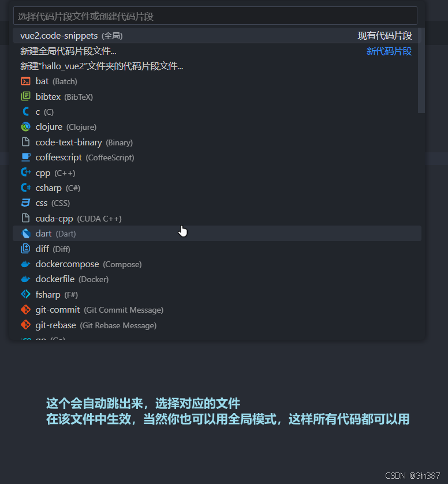448x484 pixels.
Task: Pick the dockerfile (Docker) entry
Action: [x=217, y=279]
